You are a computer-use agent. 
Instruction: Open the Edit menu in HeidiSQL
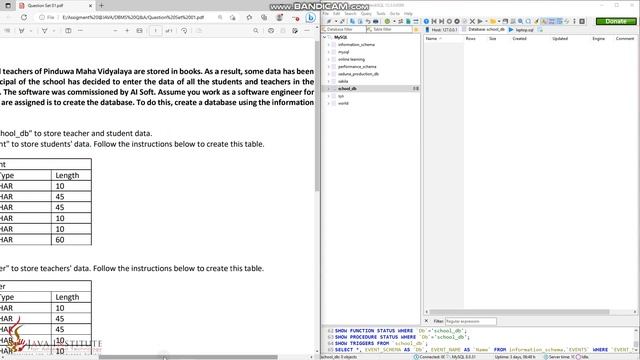[336, 13]
